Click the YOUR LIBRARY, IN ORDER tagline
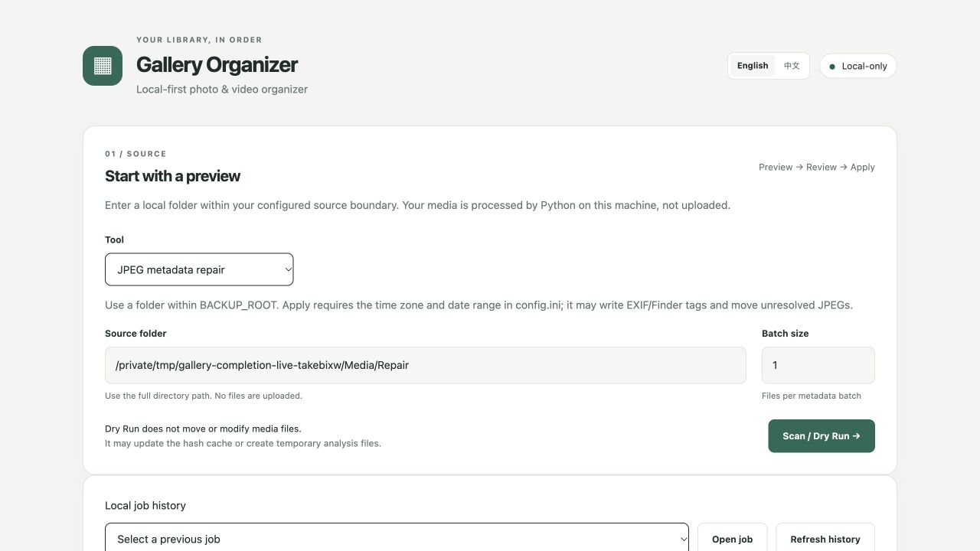980x551 pixels. [x=199, y=40]
